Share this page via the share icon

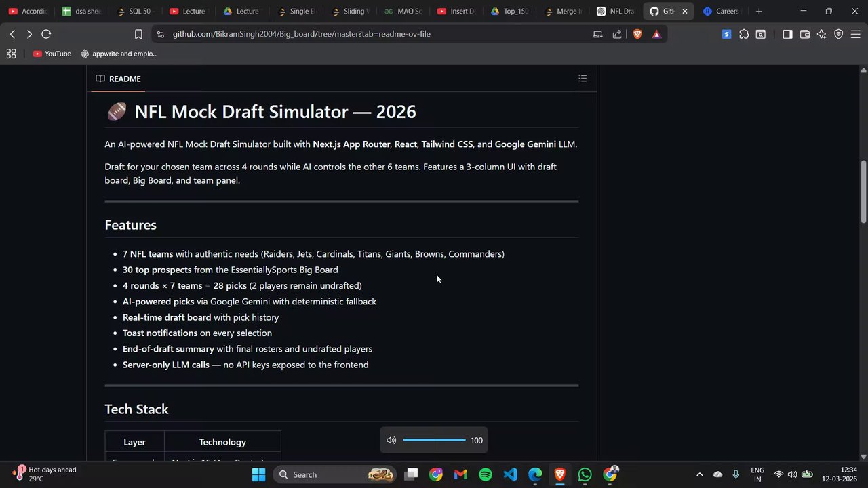pos(617,34)
